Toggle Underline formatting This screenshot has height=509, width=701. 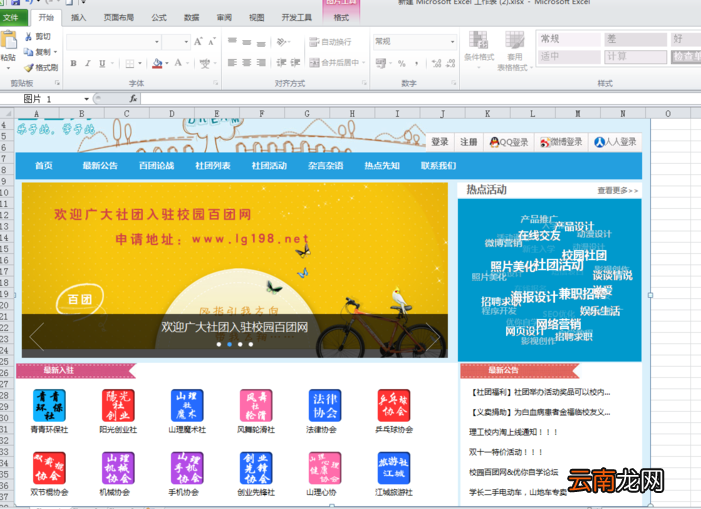pos(102,63)
